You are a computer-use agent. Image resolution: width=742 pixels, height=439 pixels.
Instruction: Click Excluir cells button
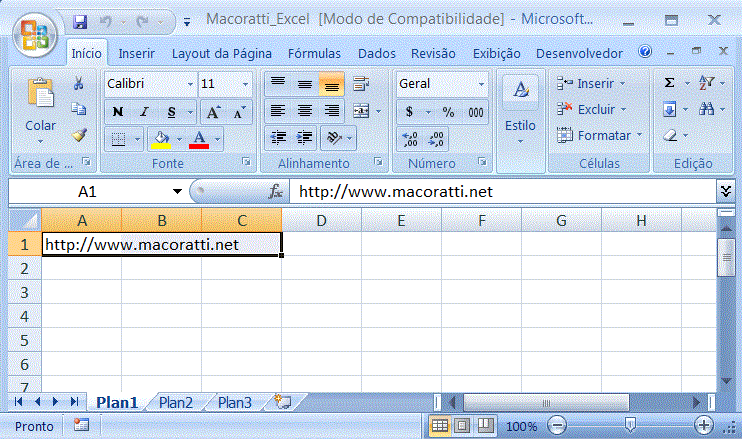click(592, 109)
